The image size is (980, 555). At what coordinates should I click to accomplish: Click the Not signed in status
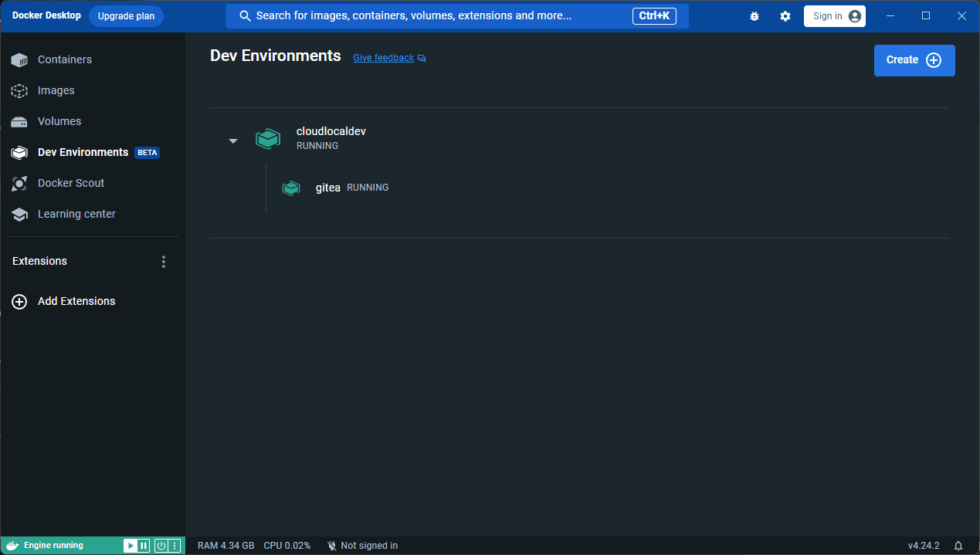369,546
